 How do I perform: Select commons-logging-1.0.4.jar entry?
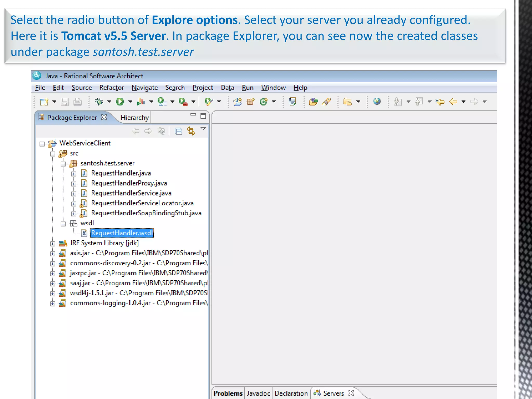coord(139,303)
